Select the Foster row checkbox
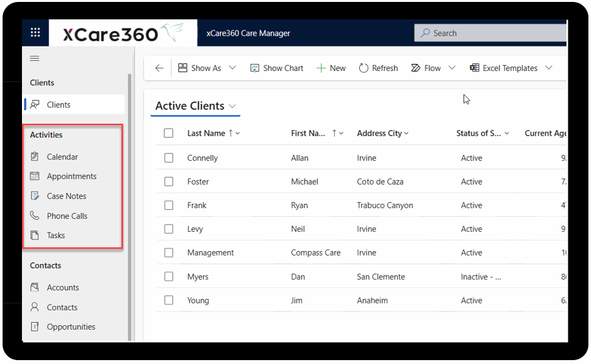This screenshot has height=364, width=591. coord(169,181)
